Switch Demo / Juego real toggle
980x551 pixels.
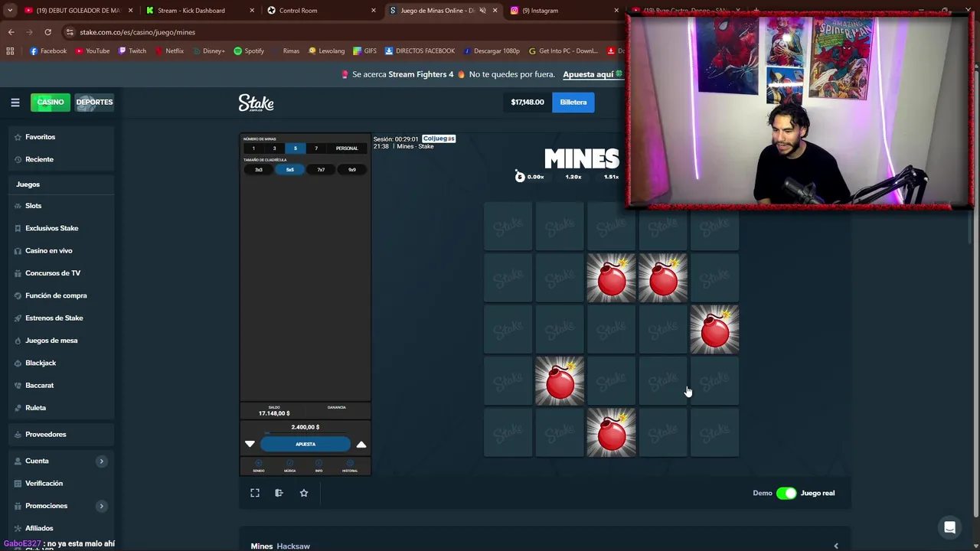click(786, 493)
